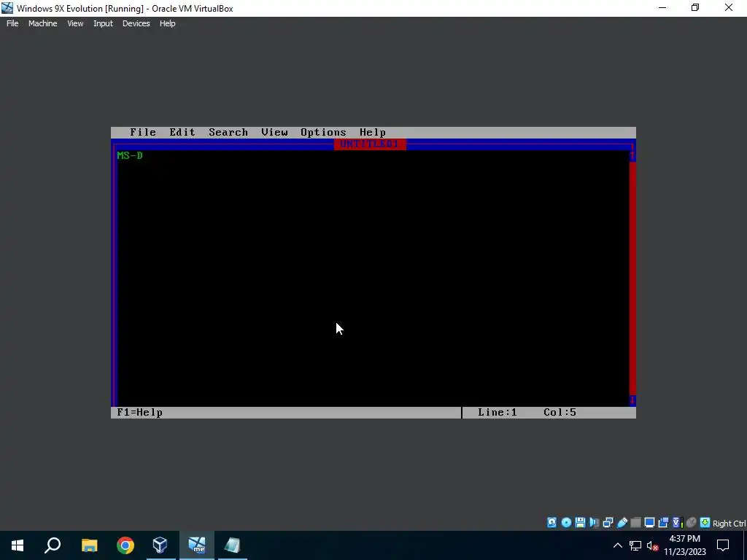The image size is (747, 560).
Task: Click the Col:5 status indicator
Action: (560, 413)
